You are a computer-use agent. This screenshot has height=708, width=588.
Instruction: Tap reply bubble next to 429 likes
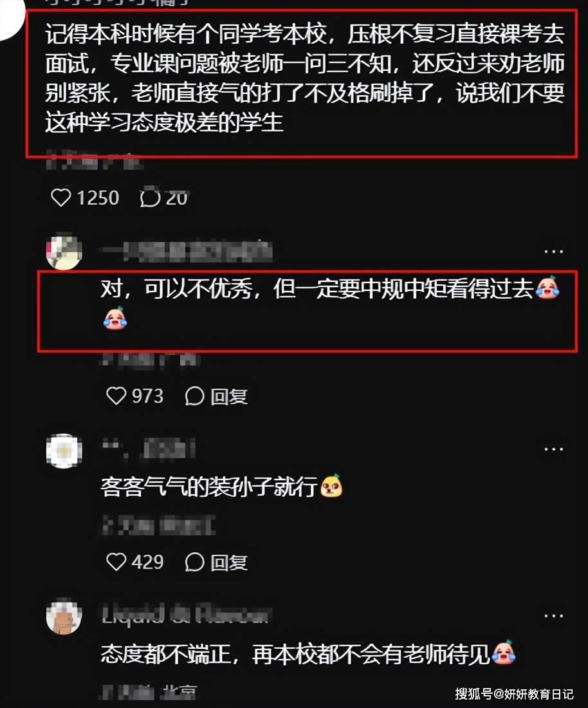pyautogui.click(x=194, y=562)
